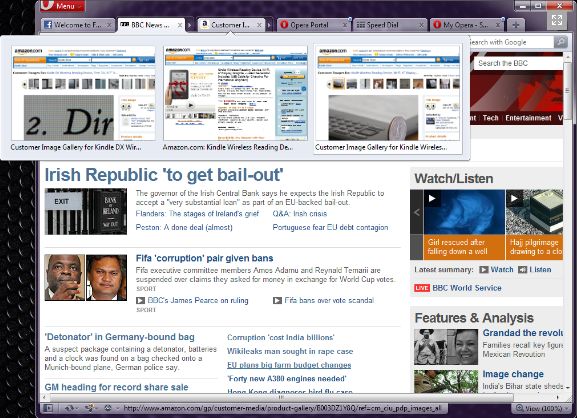Click the horizontal scrollbar at page bottom
Image resolution: width=577 pixels, height=418 pixels.
(282, 397)
